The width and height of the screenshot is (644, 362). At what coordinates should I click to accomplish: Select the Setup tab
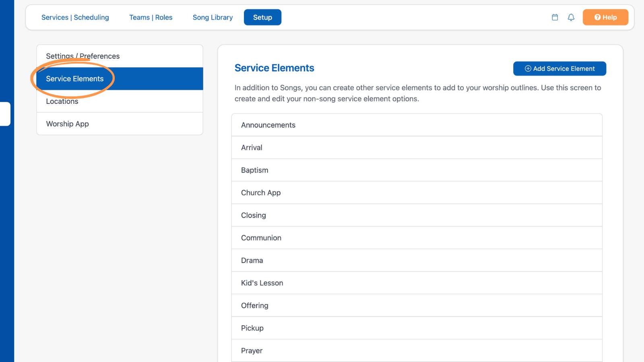pyautogui.click(x=262, y=17)
